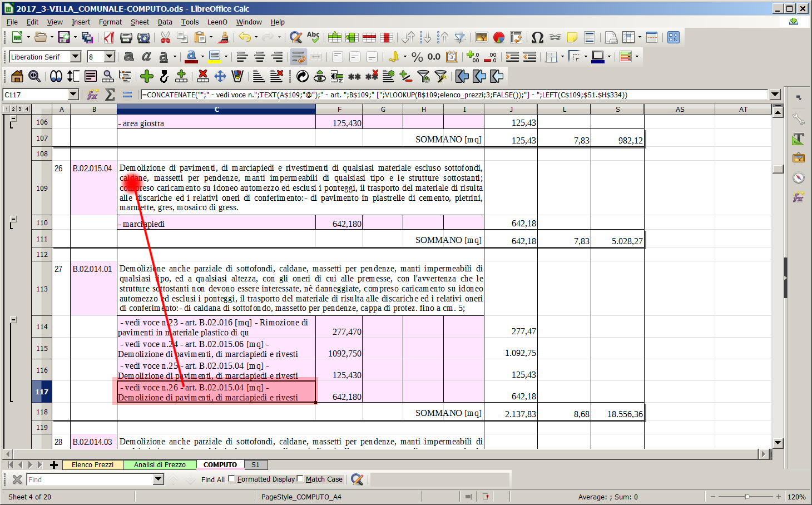Click the Spelling check Abc icon
This screenshot has width=812, height=505.
click(313, 37)
